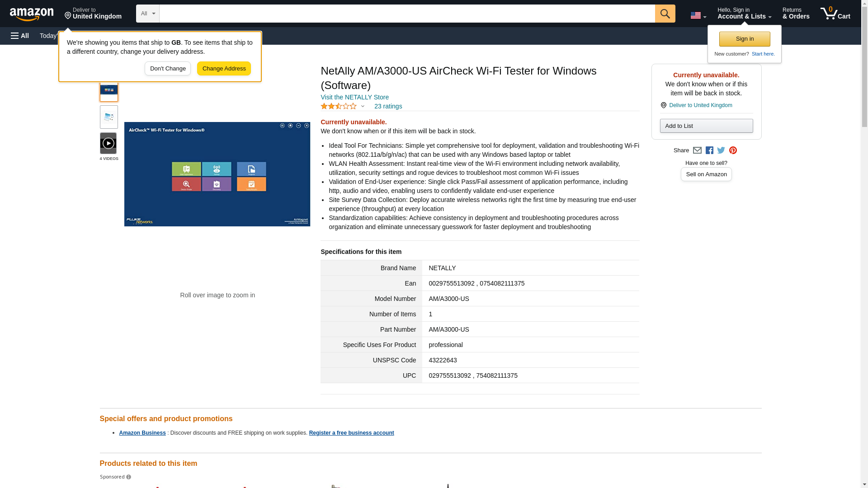Select the second product image thumbnail
The height and width of the screenshot is (488, 868).
coord(108,117)
